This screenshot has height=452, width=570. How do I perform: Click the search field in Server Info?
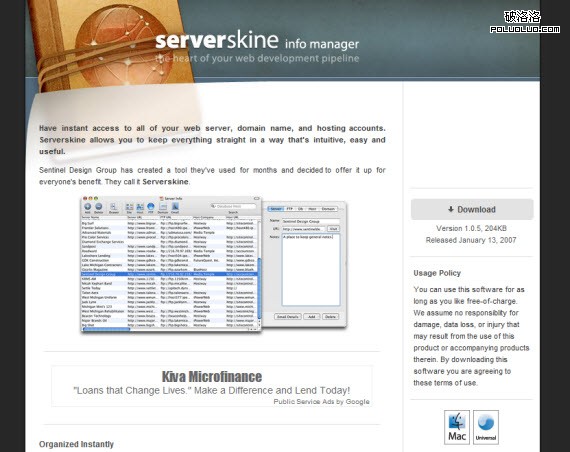coord(233,206)
